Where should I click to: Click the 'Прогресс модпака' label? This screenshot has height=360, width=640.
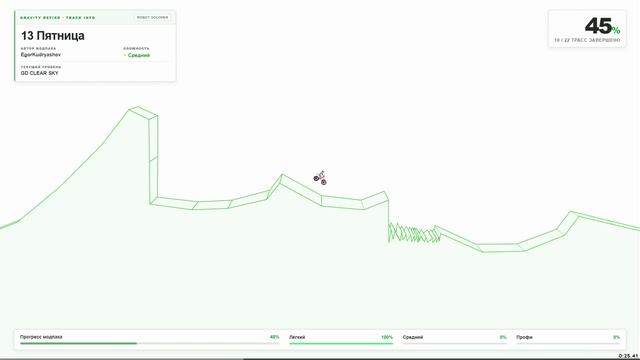point(41,337)
